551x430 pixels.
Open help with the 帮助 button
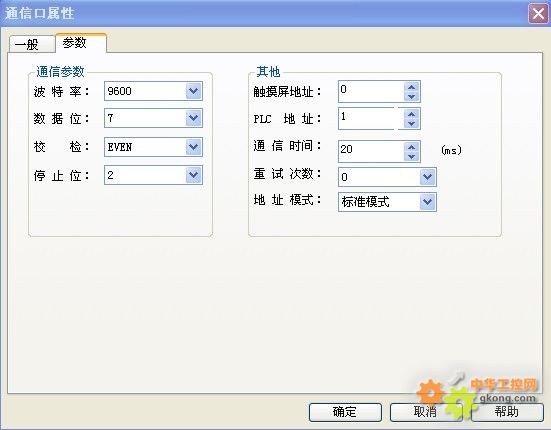click(x=507, y=412)
